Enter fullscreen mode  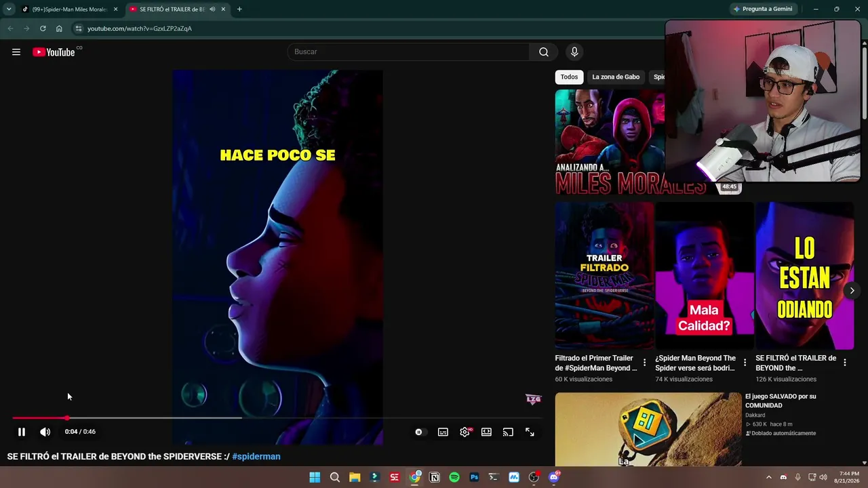530,432
